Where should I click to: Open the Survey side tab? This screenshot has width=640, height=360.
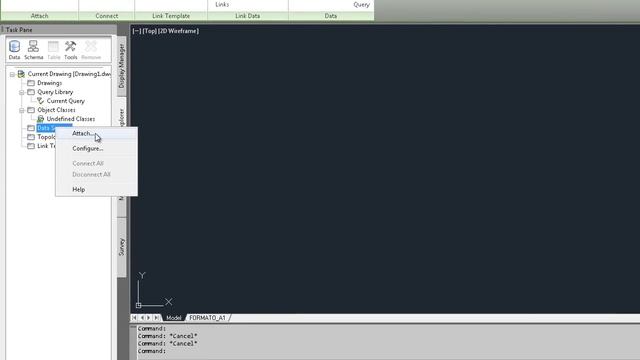point(121,247)
